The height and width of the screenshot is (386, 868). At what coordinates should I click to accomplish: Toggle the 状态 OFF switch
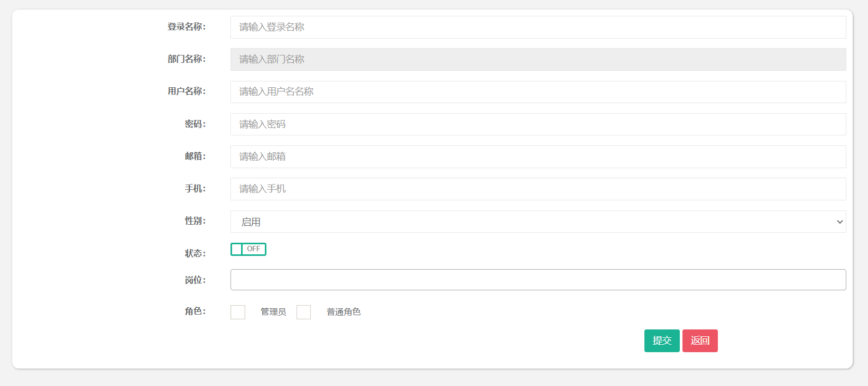pyautogui.click(x=248, y=249)
